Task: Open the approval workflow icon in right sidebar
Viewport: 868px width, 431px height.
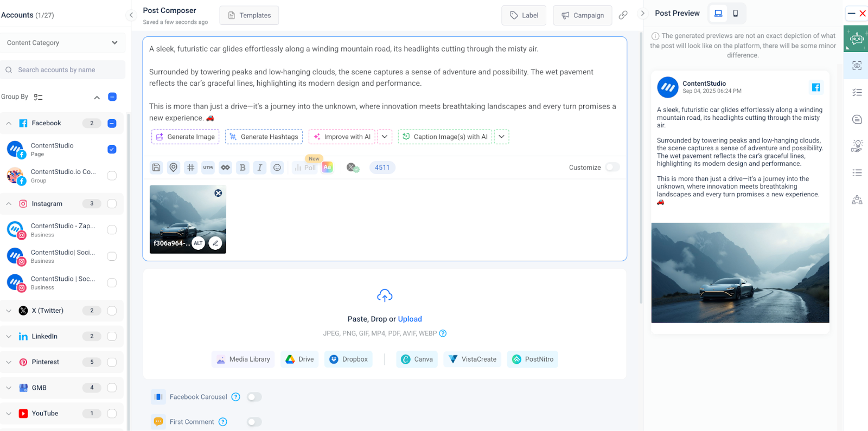Action: [857, 200]
